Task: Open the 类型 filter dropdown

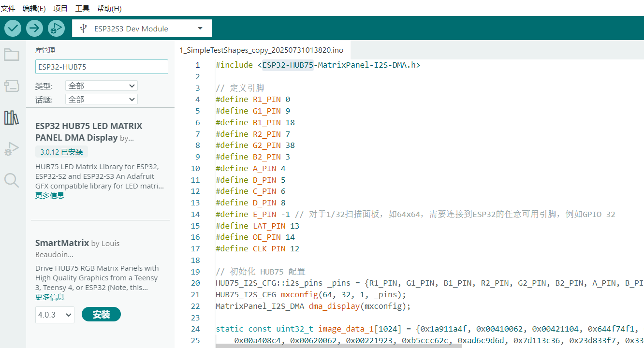Action: (102, 86)
